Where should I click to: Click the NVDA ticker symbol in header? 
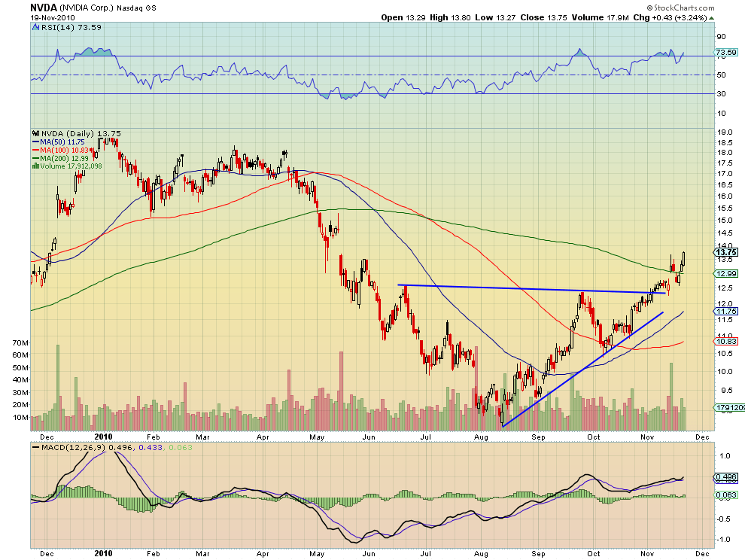click(x=43, y=8)
